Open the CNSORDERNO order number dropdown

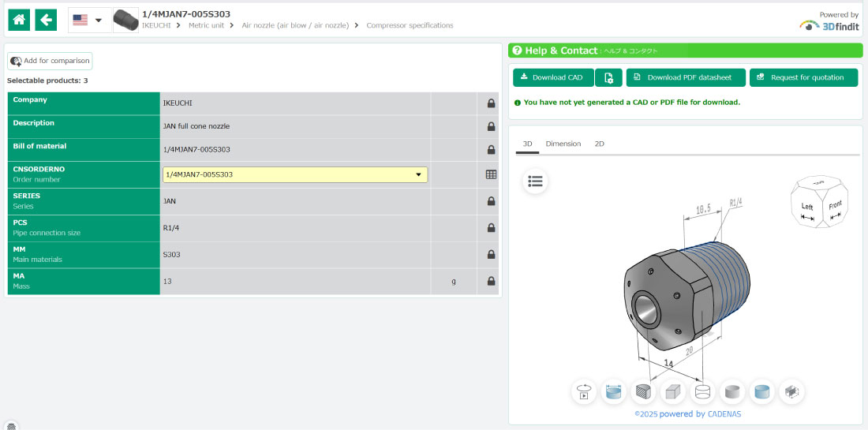tap(295, 174)
